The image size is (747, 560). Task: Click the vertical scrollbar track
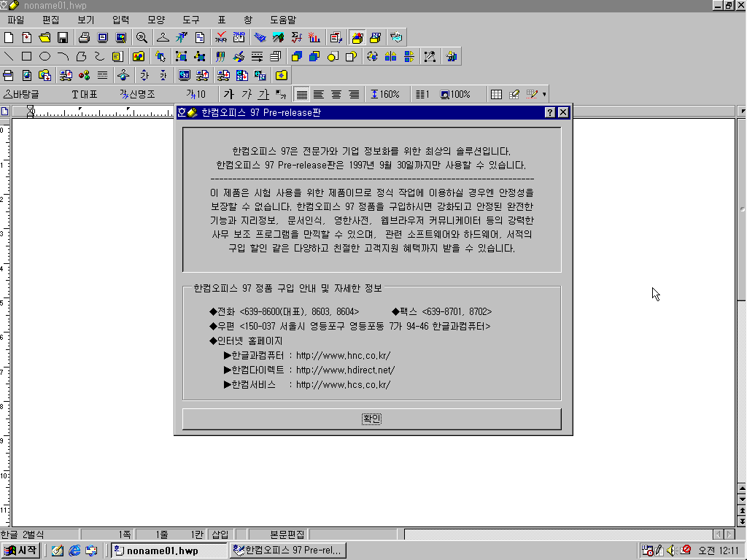pos(741,391)
